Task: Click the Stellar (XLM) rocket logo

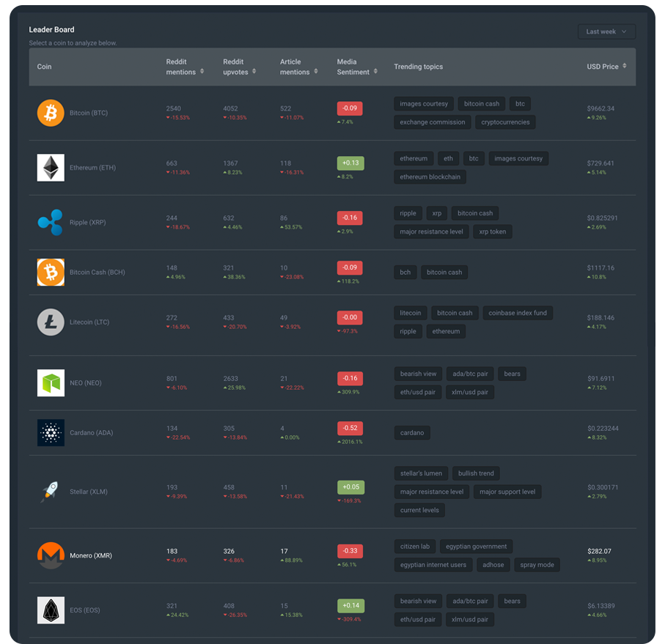Action: coord(50,492)
